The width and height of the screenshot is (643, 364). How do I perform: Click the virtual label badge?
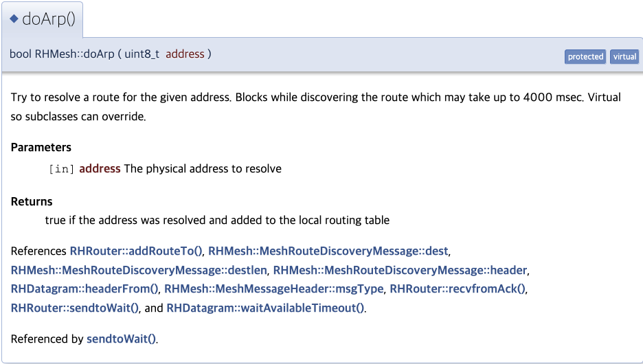(624, 56)
